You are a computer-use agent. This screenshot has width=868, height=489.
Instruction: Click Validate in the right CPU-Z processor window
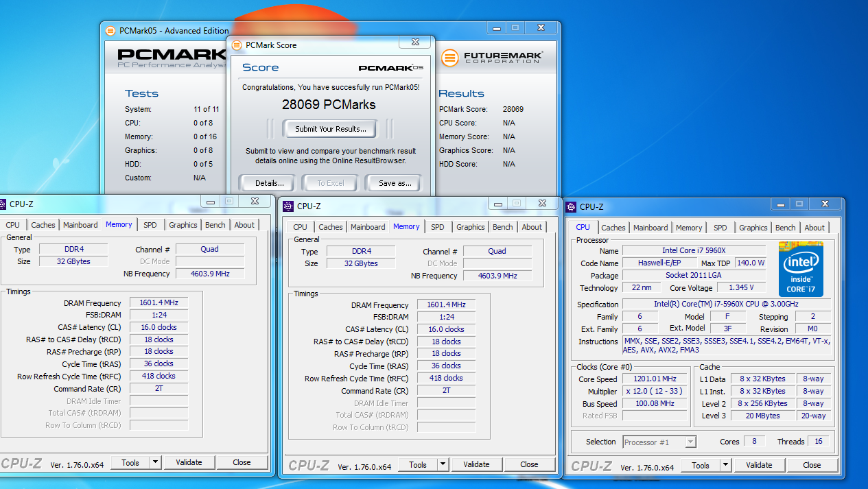(759, 465)
